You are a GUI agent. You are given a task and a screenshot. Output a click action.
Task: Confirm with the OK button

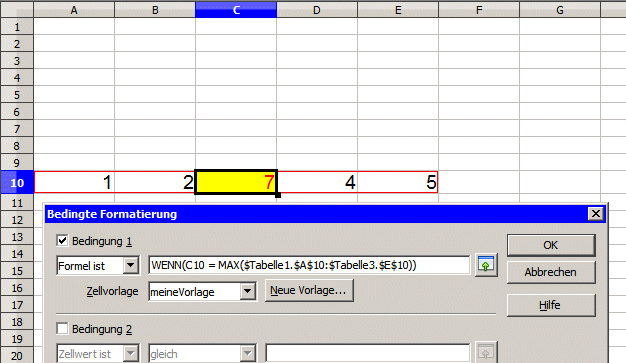551,245
